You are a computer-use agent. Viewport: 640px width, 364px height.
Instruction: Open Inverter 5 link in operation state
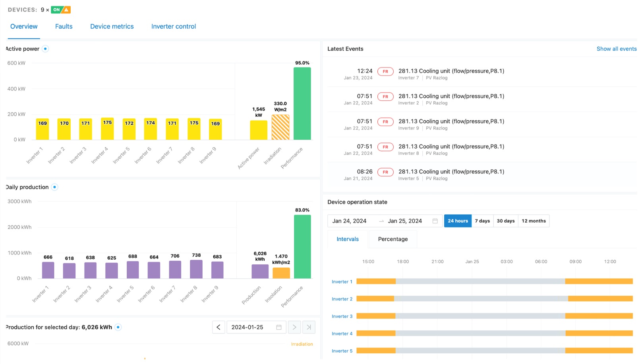[342, 351]
